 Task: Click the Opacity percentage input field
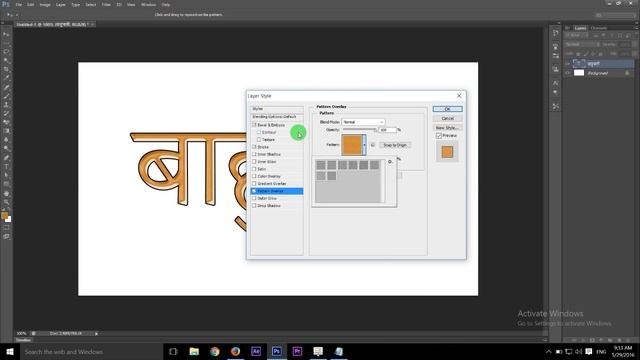(x=387, y=130)
